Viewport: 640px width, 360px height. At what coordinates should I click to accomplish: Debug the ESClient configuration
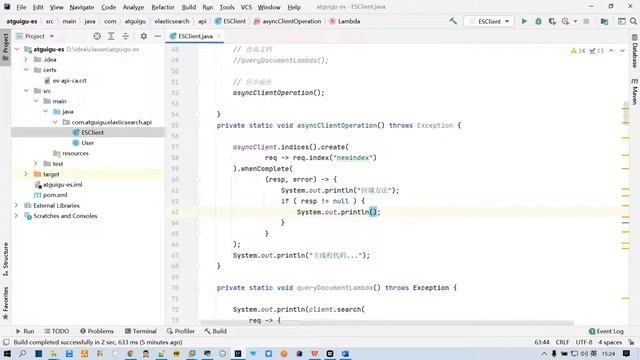click(538, 21)
